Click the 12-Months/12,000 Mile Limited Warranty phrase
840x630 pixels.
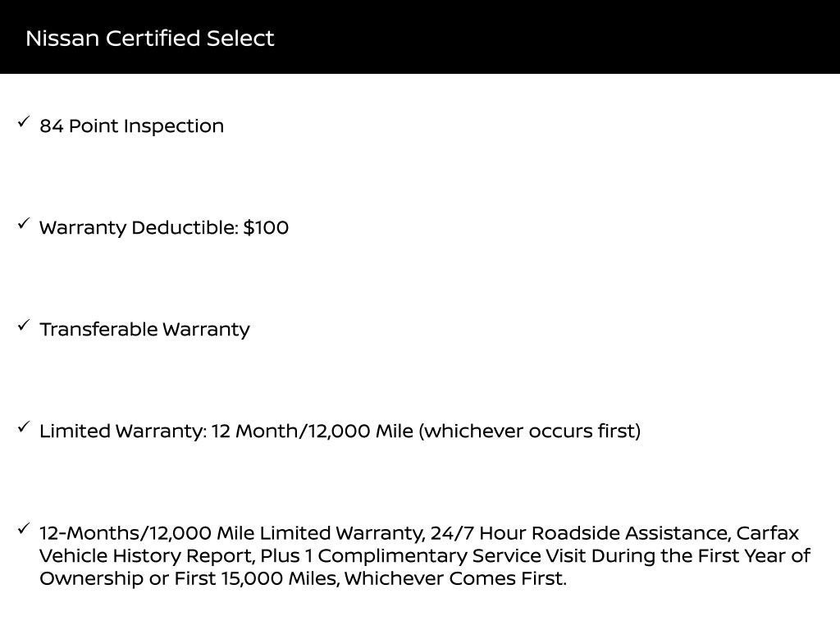click(231, 533)
